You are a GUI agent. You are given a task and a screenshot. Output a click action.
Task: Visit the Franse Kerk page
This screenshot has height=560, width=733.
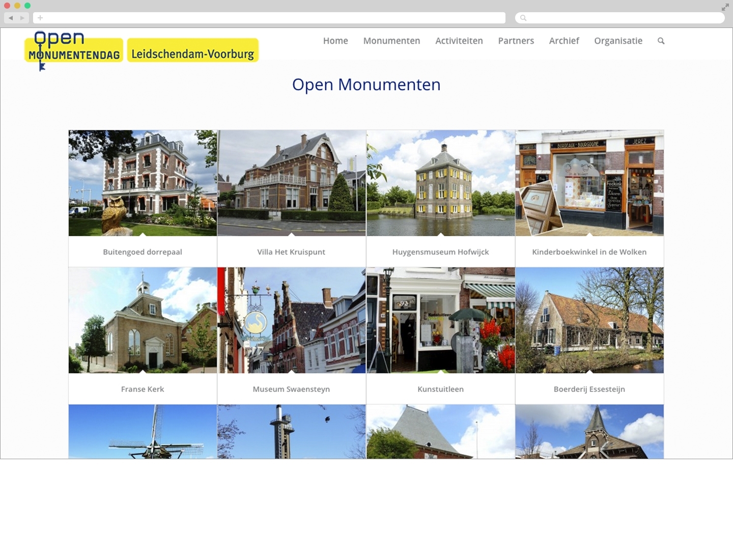(x=142, y=388)
